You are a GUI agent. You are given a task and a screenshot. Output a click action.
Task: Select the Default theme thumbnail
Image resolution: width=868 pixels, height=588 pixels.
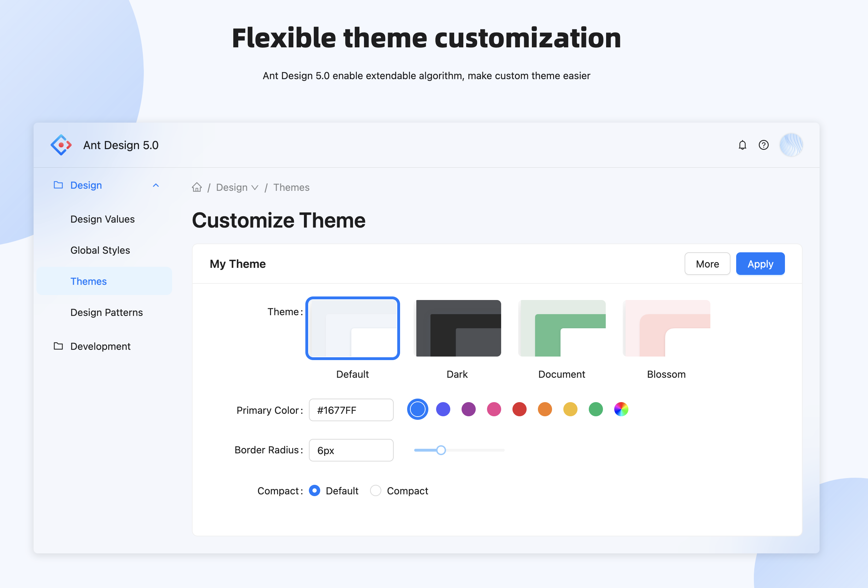coord(353,328)
